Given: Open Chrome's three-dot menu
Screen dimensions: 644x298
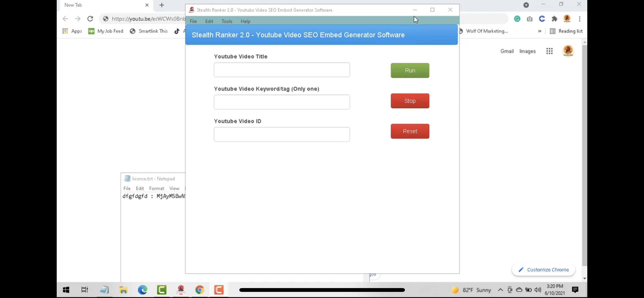Looking at the screenshot, I should (x=579, y=19).
